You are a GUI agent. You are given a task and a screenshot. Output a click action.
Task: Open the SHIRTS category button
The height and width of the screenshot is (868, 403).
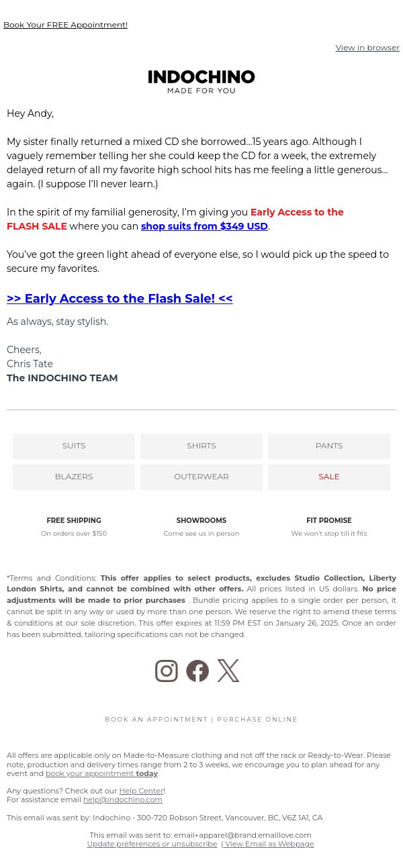coord(201,446)
